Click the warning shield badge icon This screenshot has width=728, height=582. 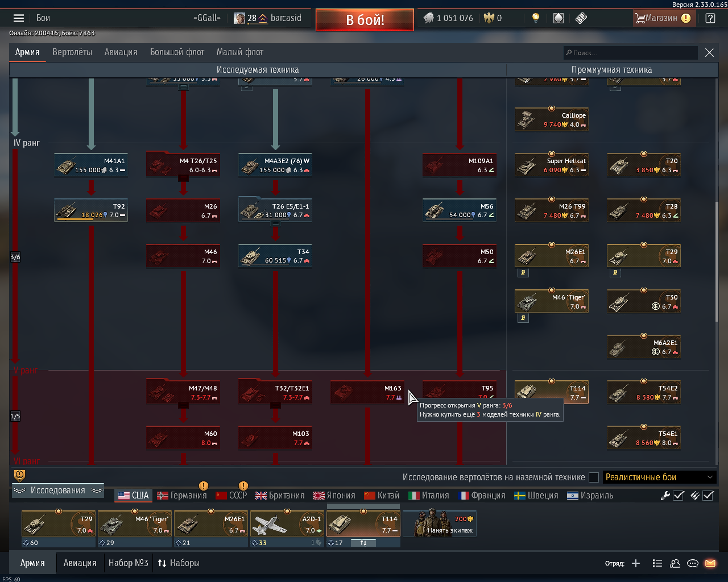[x=19, y=475]
